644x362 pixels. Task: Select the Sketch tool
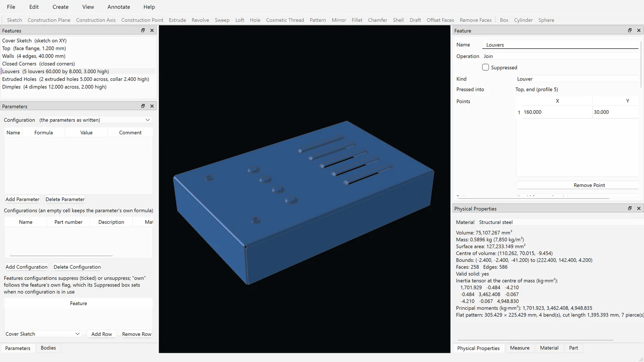tap(14, 20)
